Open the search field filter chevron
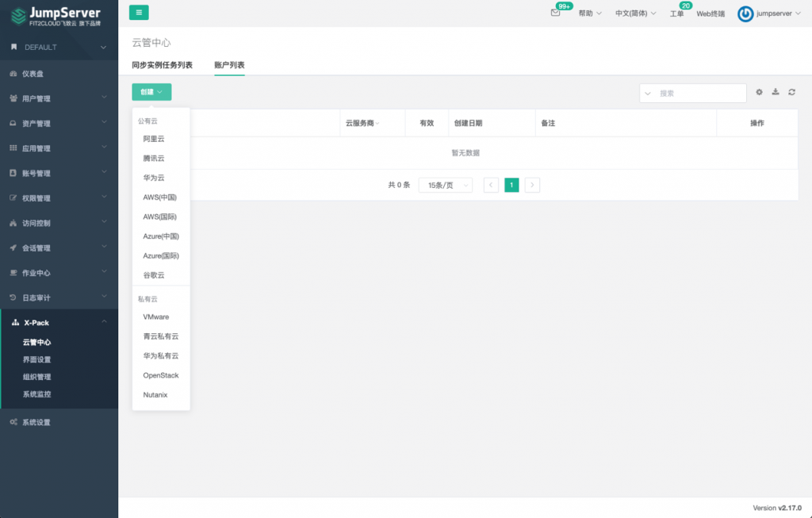Screen dimensions: 812x518 pos(647,94)
